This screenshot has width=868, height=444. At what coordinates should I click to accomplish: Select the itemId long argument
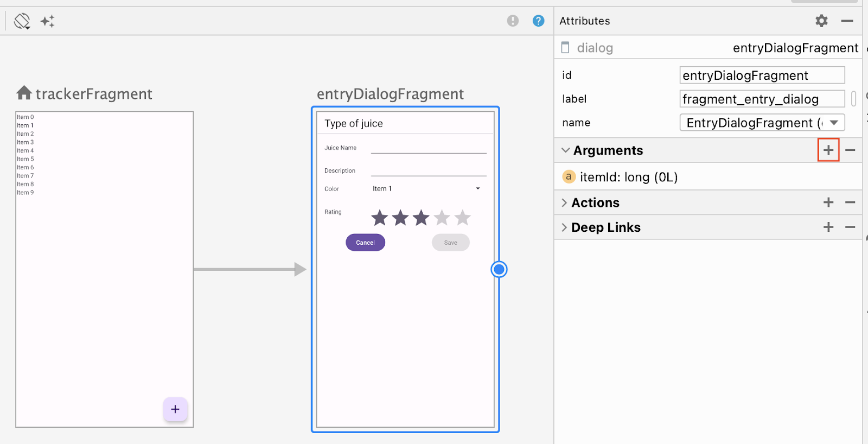pos(628,177)
